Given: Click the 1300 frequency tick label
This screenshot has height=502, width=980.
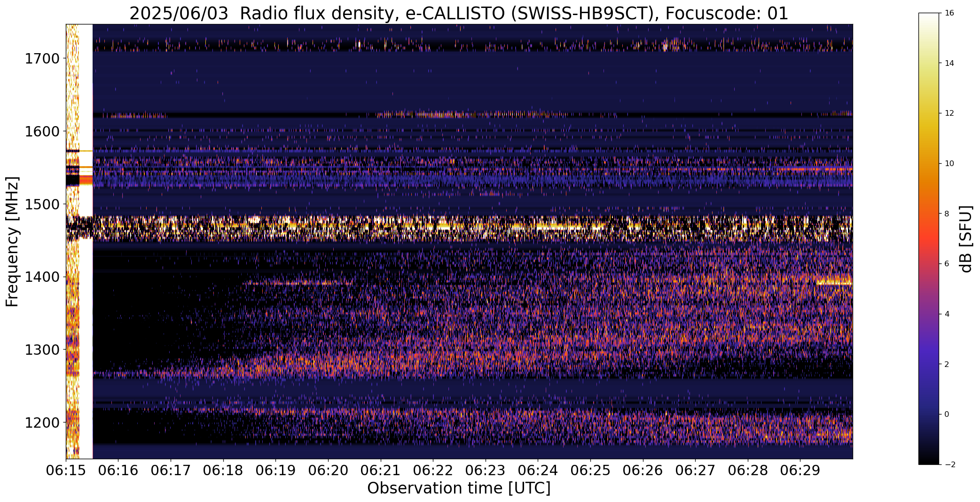Looking at the screenshot, I should click(42, 350).
